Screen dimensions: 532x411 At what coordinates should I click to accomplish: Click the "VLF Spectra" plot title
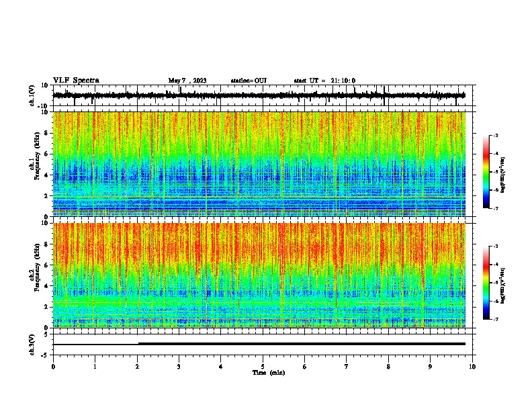76,81
